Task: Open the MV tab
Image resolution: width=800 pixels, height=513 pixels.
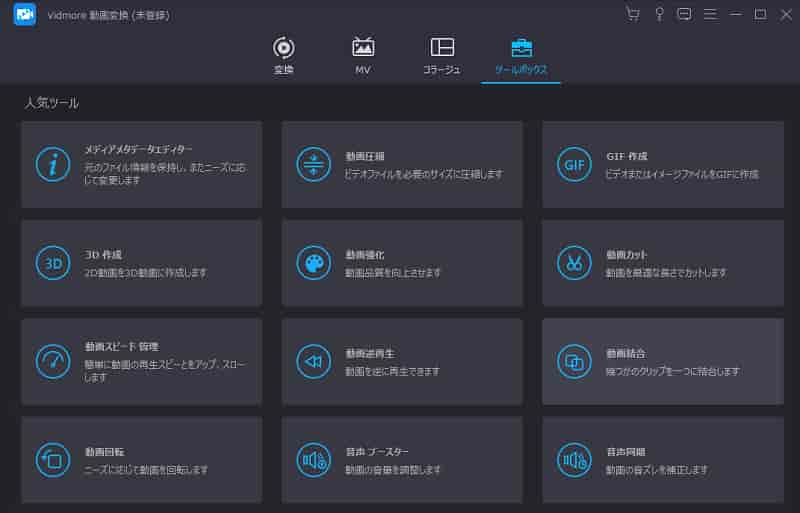Action: point(363,56)
